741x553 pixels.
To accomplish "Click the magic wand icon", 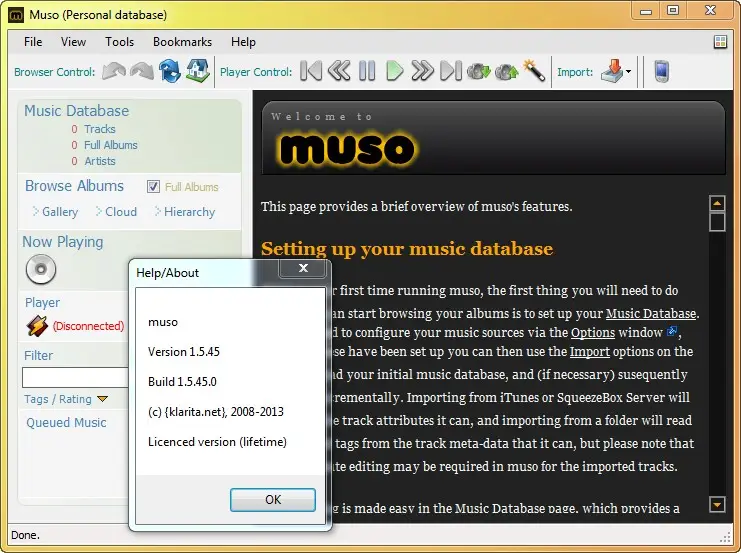I will click(x=534, y=71).
